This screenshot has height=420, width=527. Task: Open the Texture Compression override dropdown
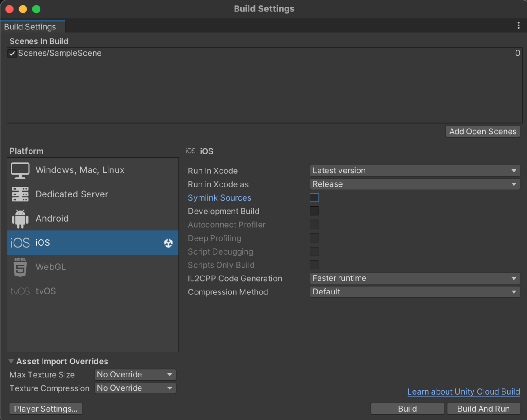tap(135, 388)
